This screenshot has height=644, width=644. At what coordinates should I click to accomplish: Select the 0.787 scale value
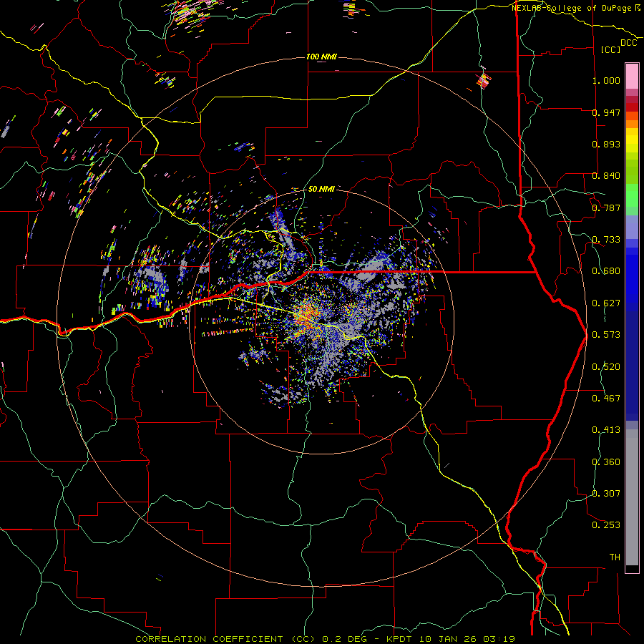pyautogui.click(x=606, y=208)
